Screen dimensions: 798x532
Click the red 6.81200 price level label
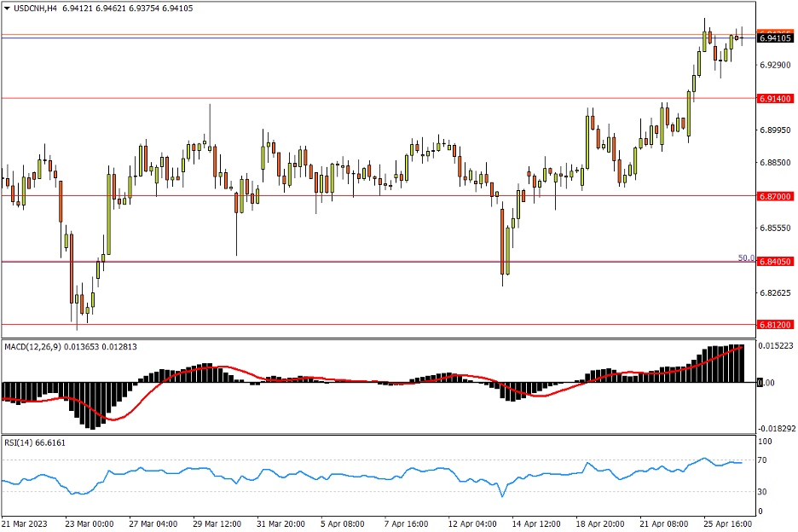click(x=775, y=325)
